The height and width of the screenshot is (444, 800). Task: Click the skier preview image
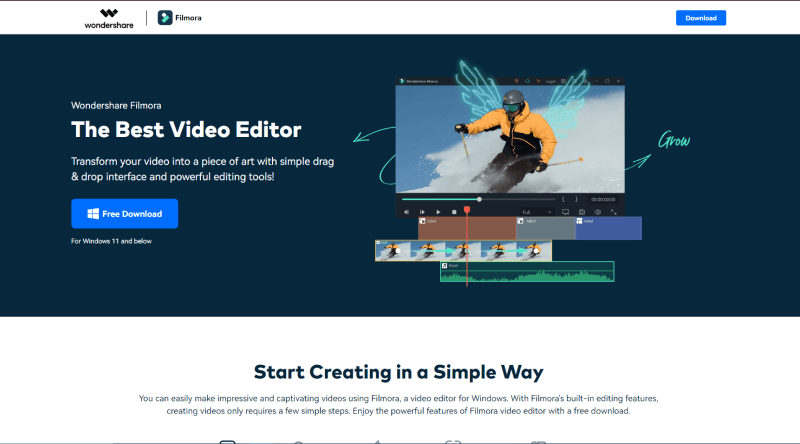click(510, 139)
